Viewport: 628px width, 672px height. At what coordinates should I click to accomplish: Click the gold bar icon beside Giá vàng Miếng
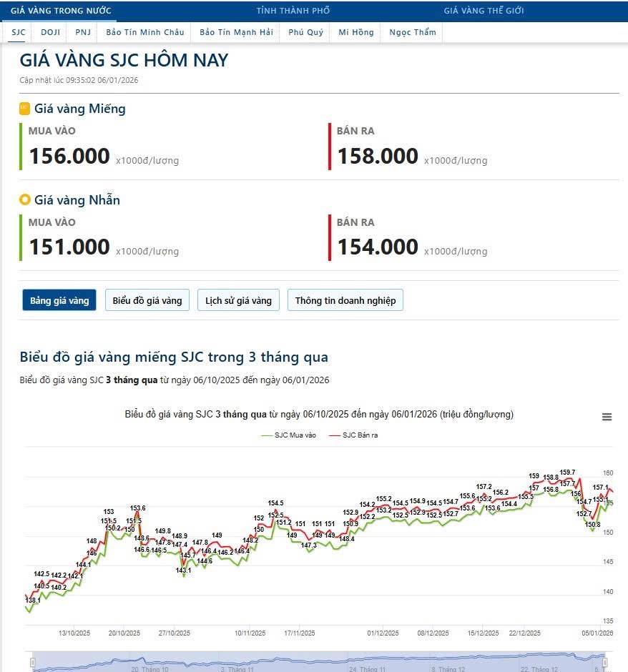[x=25, y=109]
